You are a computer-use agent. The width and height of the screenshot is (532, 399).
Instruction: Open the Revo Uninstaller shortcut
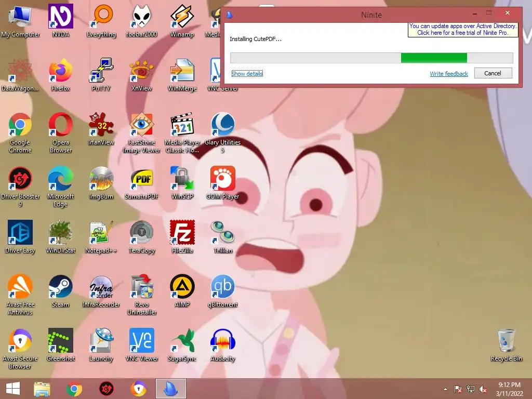[x=141, y=295]
